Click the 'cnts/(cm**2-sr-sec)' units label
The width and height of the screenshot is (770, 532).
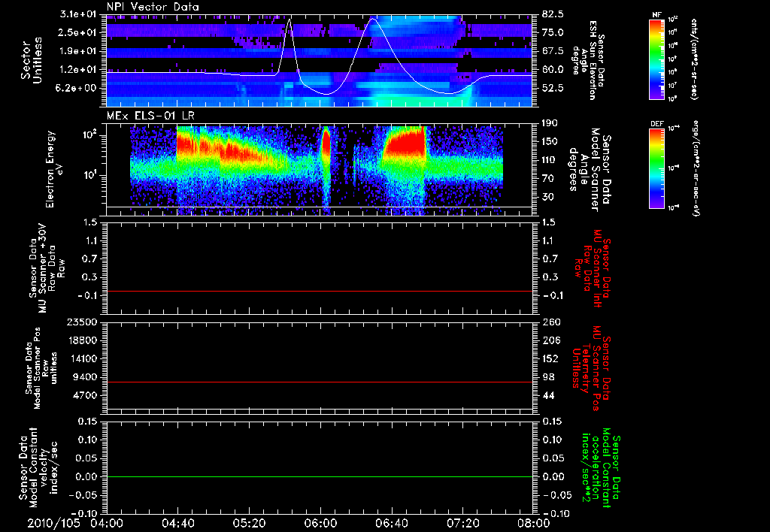tap(694, 59)
